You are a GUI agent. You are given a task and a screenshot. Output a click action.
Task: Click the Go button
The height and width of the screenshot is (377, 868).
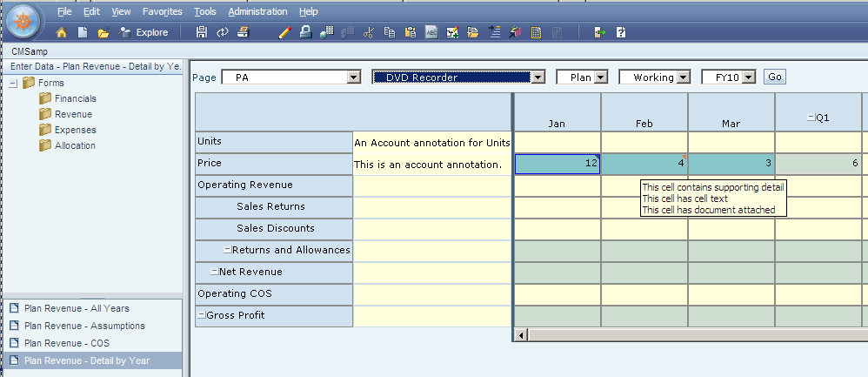pyautogui.click(x=774, y=77)
